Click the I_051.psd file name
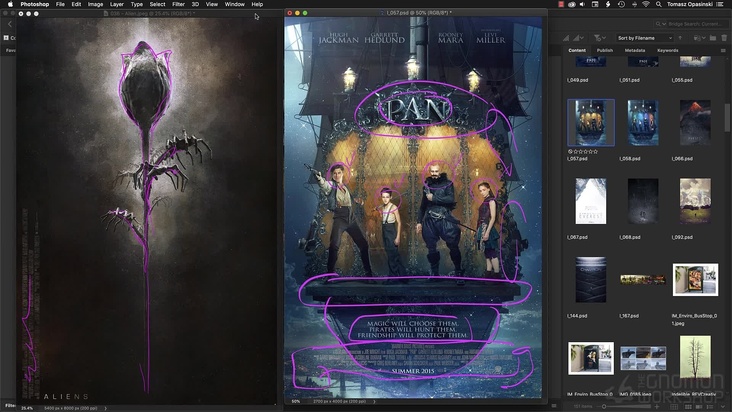 click(x=630, y=80)
